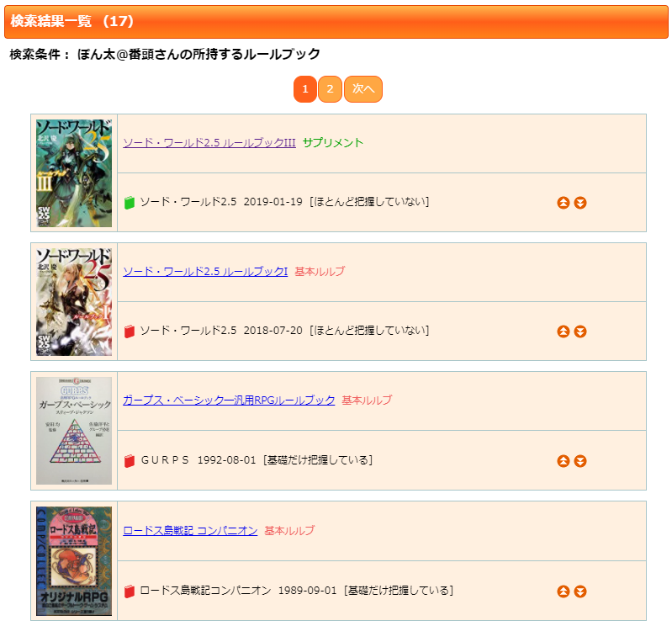This screenshot has height=626, width=672.
Task: Open ソード・ワールド2.5 ルールブックI link
Action: tap(205, 272)
